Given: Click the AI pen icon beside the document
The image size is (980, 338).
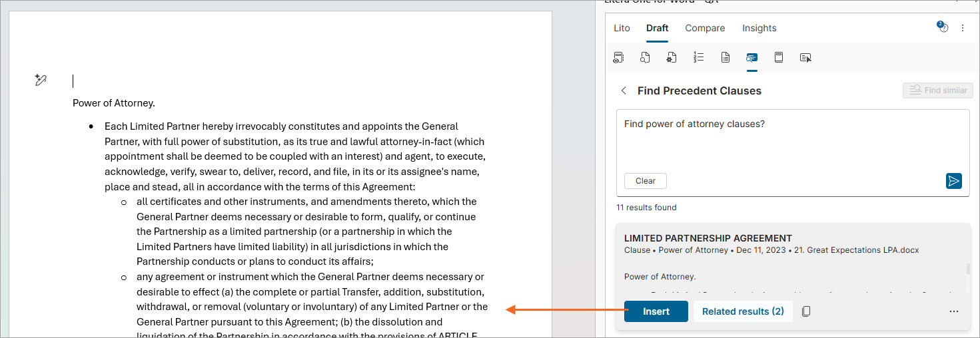Looking at the screenshot, I should coord(41,81).
